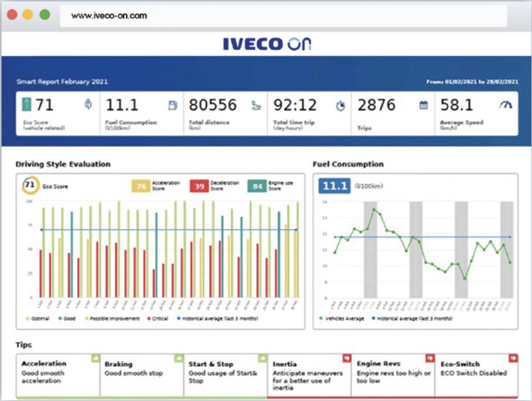The width and height of the screenshot is (532, 401).
Task: Click the blue 11.1 fuel consumption badge
Action: click(334, 186)
